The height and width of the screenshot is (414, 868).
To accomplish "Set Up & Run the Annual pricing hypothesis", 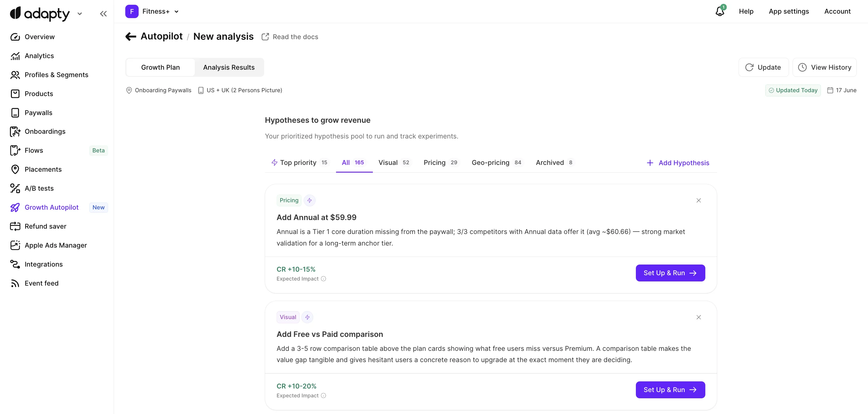I will coord(670,273).
